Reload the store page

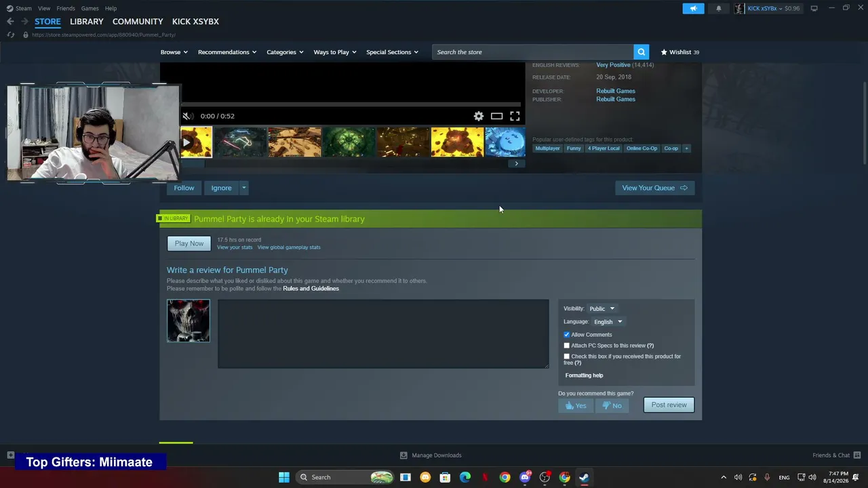[11, 35]
